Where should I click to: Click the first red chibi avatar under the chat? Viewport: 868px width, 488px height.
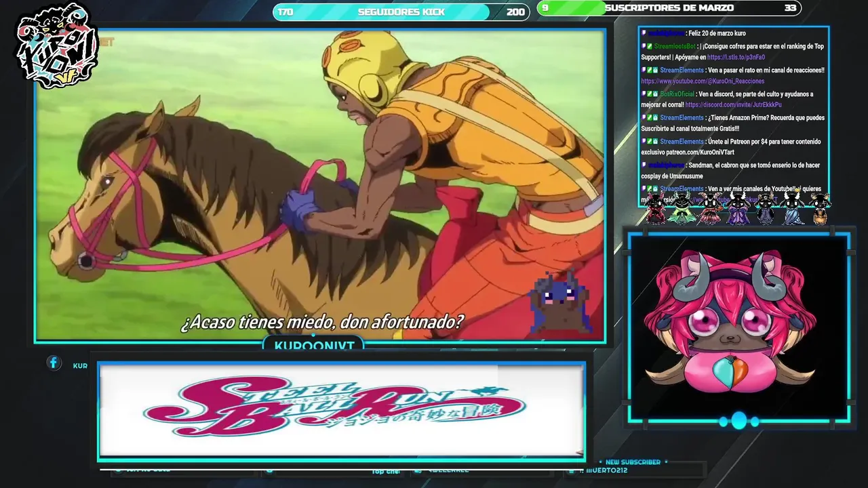655,208
